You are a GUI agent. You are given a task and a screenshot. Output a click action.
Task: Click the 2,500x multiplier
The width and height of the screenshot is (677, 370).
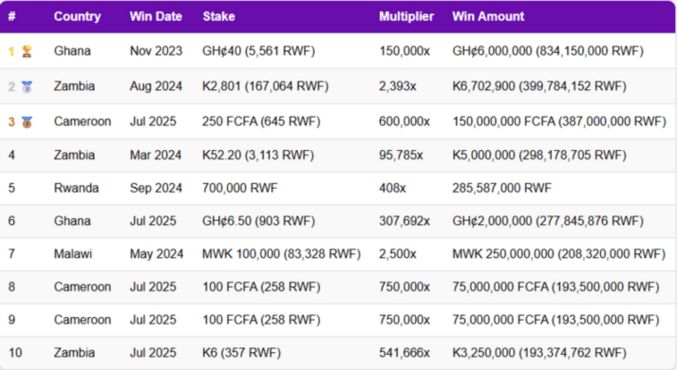tap(398, 253)
